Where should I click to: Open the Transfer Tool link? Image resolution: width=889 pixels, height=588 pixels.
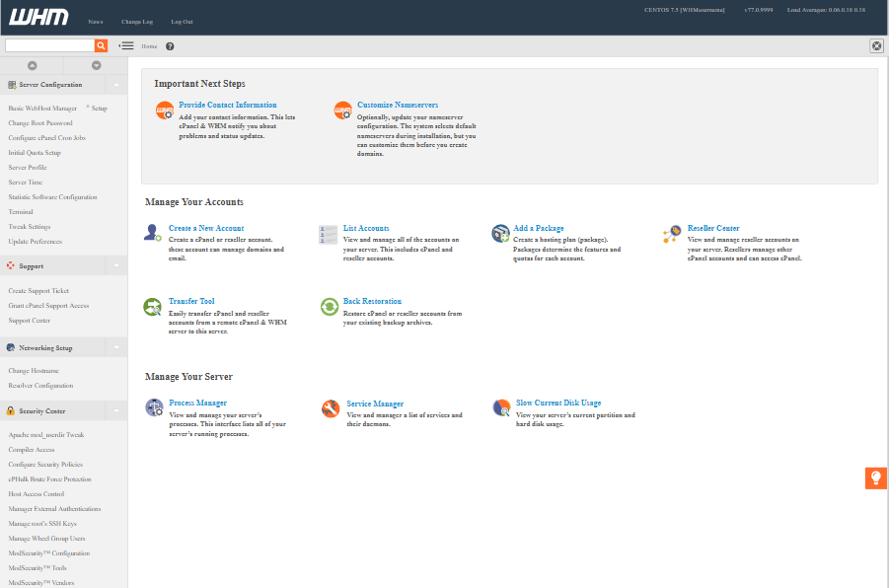pos(191,301)
